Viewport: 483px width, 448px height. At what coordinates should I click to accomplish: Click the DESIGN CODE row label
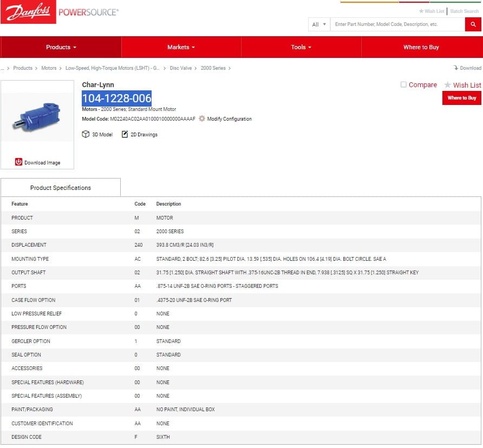(27, 437)
